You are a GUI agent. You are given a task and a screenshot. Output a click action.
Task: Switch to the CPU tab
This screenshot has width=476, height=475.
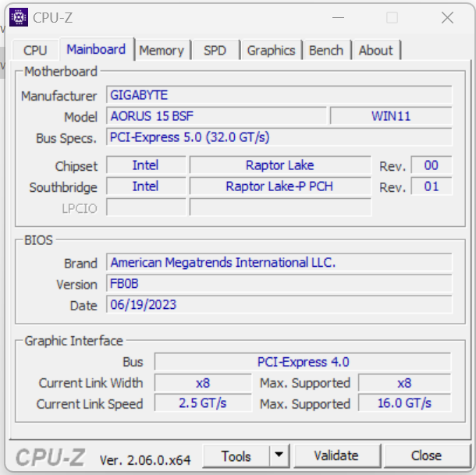point(35,50)
